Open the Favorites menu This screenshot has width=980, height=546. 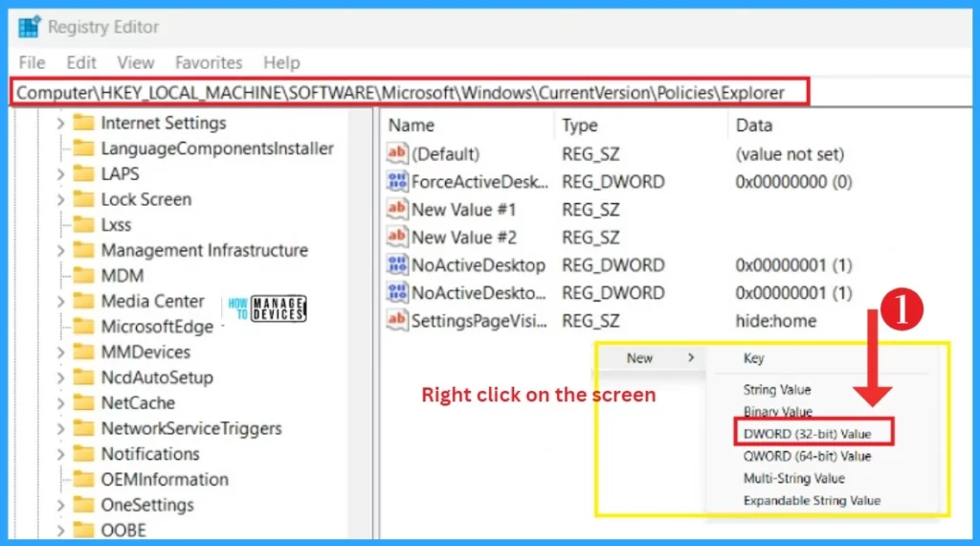pyautogui.click(x=209, y=62)
